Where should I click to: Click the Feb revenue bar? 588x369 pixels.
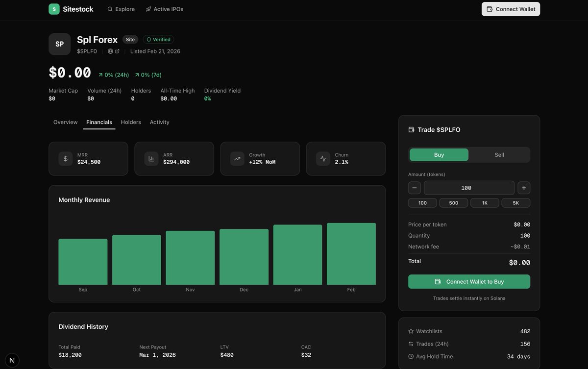[351, 254]
